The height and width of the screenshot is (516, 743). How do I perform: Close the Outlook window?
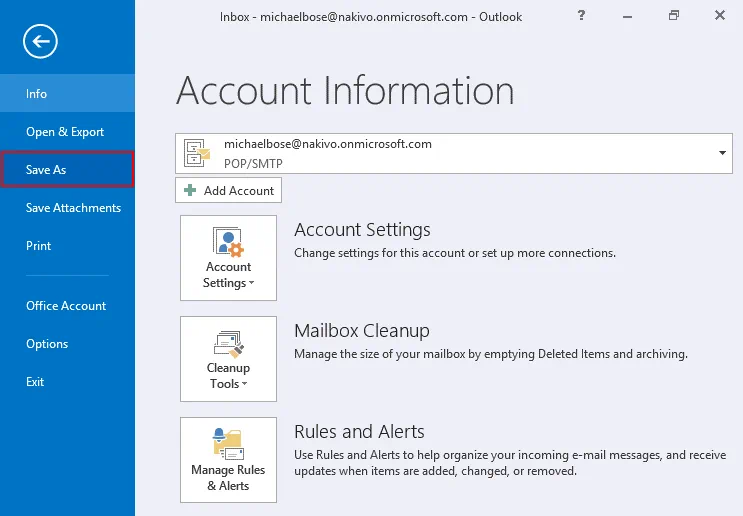pyautogui.click(x=719, y=15)
